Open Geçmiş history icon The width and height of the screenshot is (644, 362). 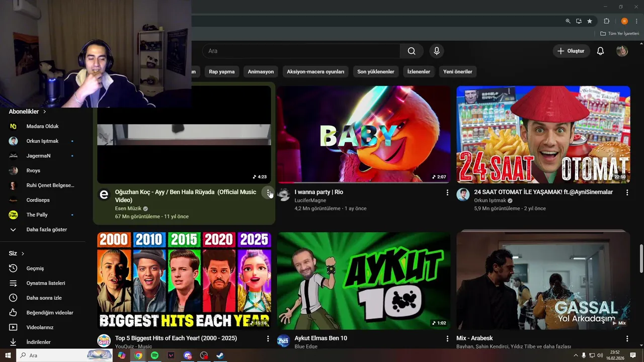pyautogui.click(x=14, y=268)
